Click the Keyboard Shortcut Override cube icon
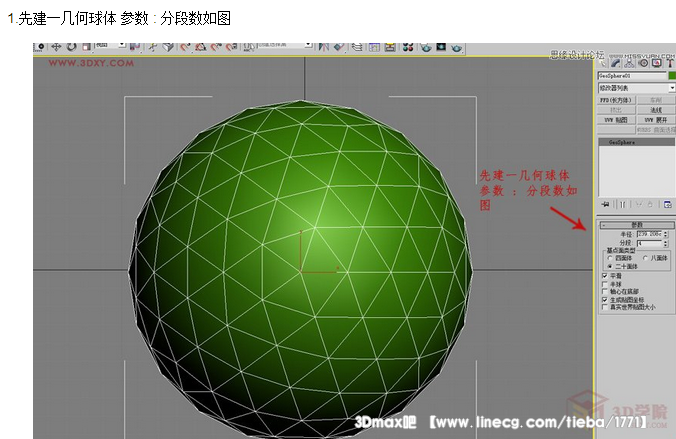 [168, 47]
